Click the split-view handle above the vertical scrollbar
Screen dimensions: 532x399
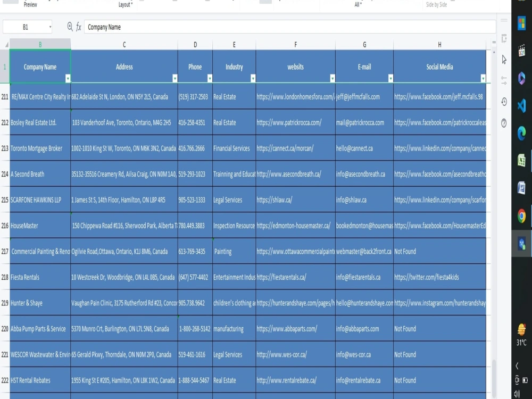tap(494, 43)
